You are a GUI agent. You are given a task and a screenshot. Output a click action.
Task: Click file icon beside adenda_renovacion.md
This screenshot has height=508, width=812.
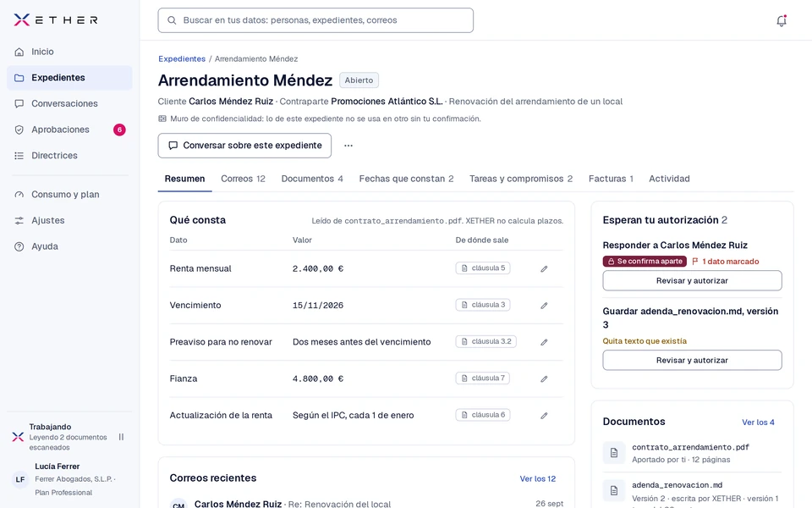(614, 490)
